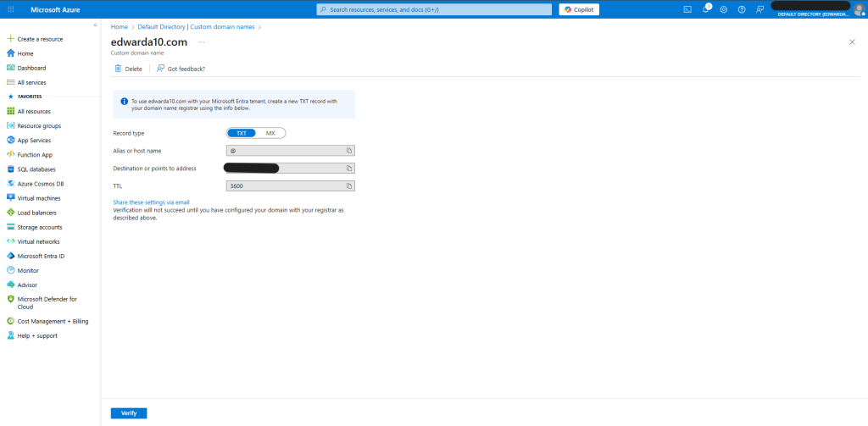This screenshot has height=426, width=868.
Task: Open portal settings gear
Action: 724,9
